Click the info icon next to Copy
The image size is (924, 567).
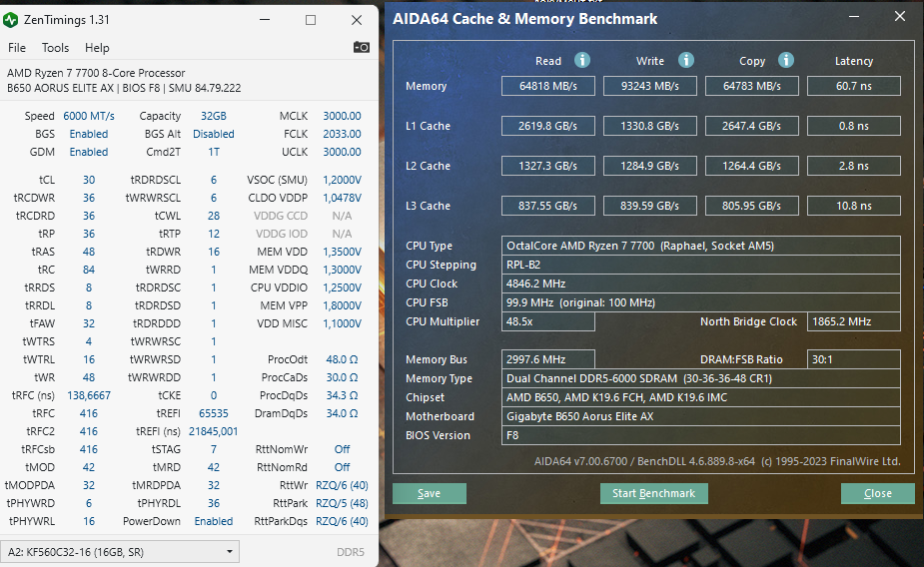(786, 60)
